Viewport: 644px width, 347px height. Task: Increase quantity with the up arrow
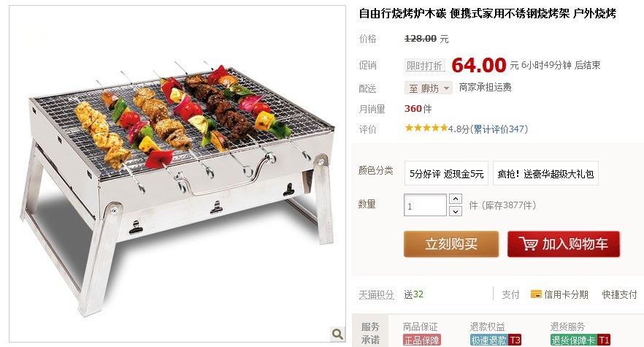coord(456,199)
